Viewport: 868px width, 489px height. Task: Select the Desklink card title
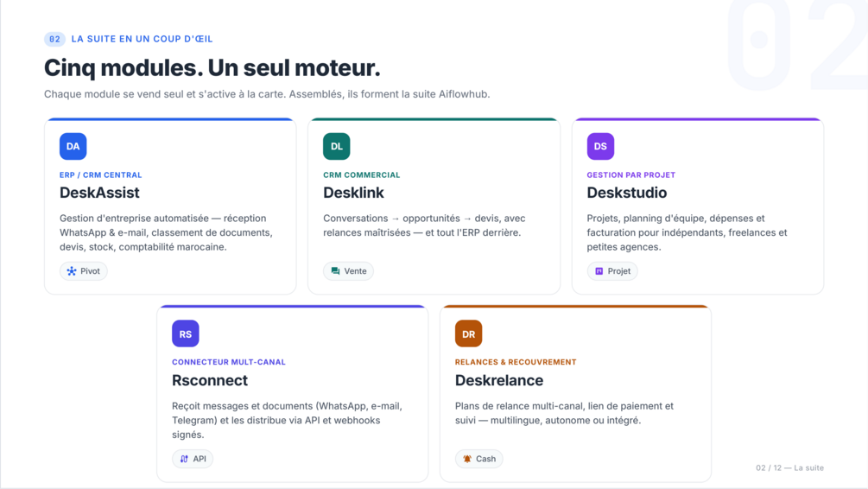pyautogui.click(x=353, y=193)
